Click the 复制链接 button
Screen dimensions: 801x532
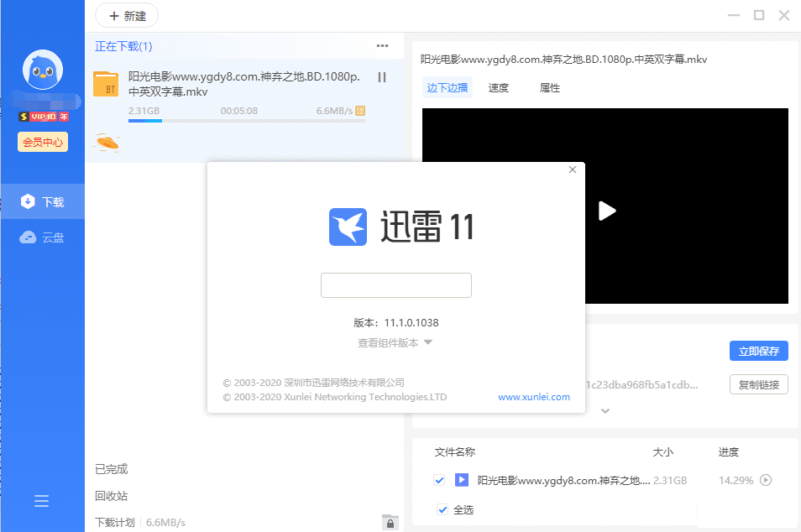(759, 384)
